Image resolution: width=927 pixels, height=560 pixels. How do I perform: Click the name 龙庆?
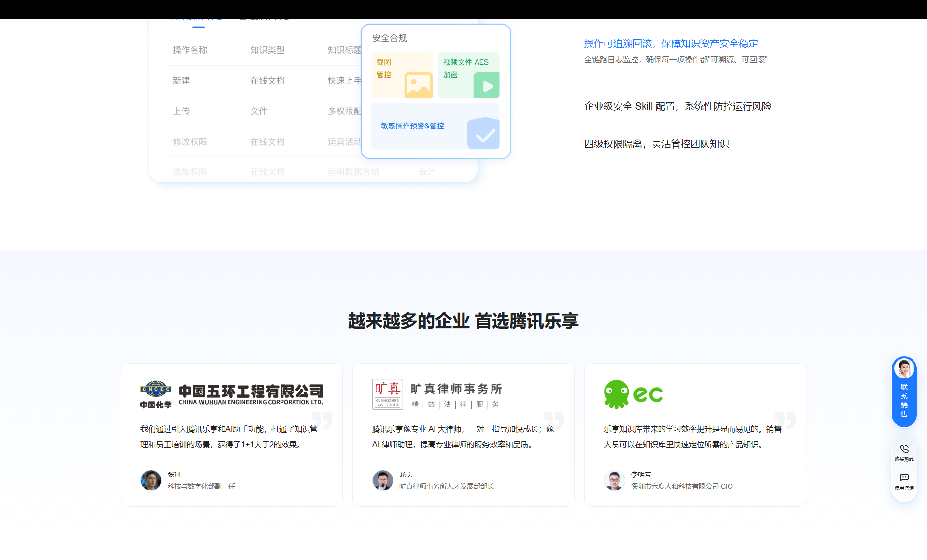(x=406, y=475)
